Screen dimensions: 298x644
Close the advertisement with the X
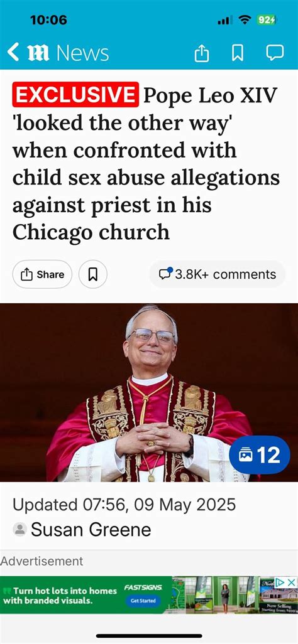coord(292,582)
